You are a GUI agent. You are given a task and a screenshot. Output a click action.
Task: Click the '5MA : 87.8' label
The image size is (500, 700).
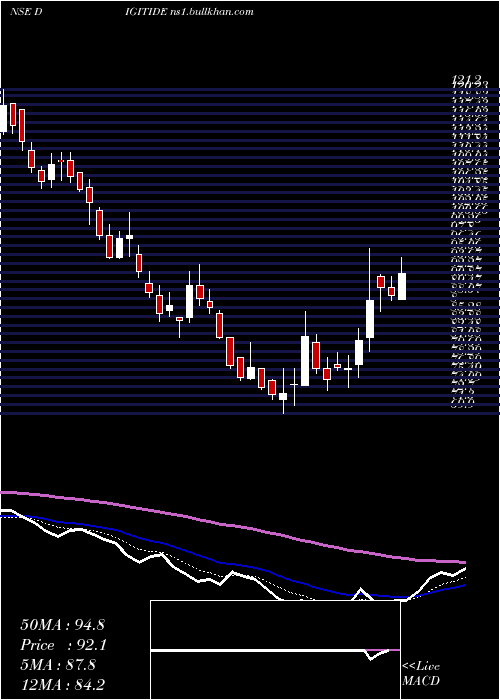coord(58,665)
